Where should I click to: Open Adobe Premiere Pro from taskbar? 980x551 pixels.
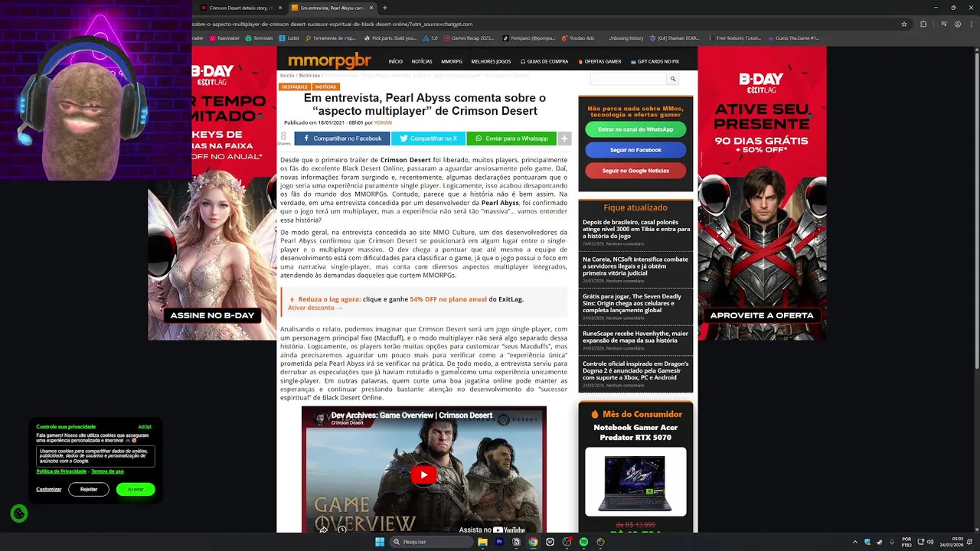click(499, 542)
